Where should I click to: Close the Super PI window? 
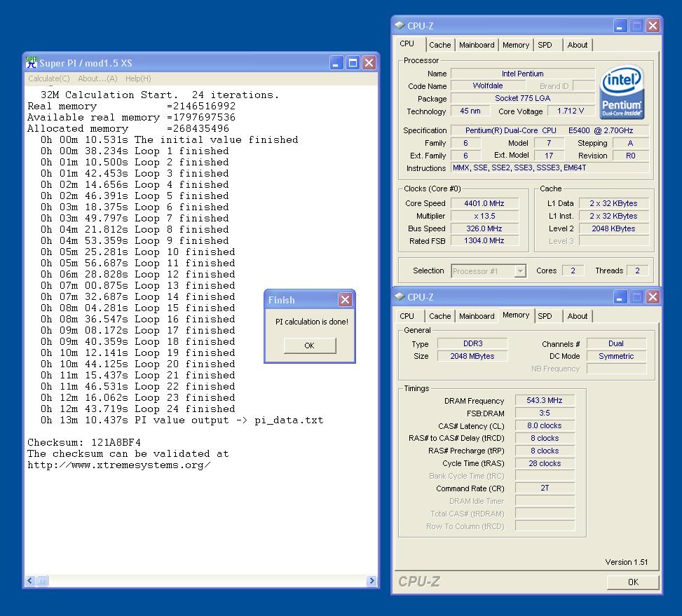pos(369,63)
